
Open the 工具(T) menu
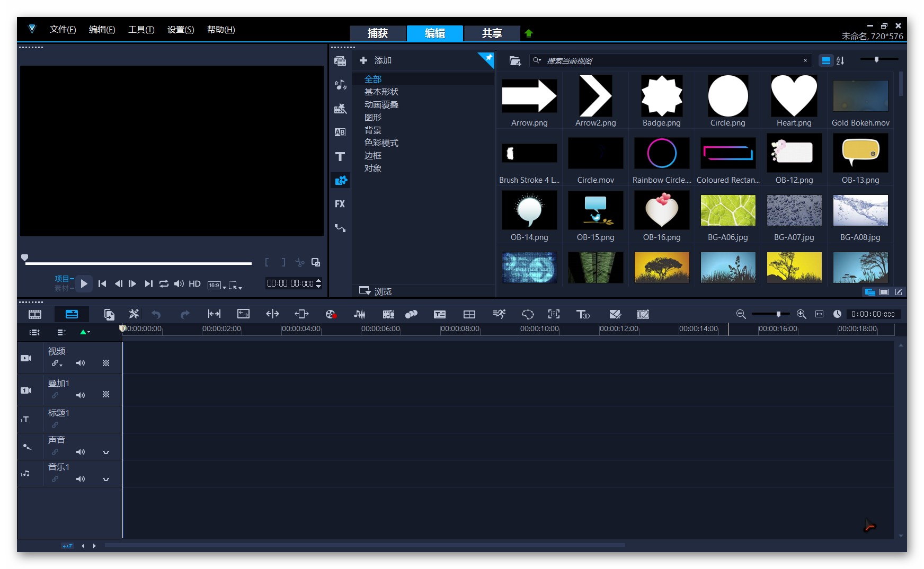click(x=141, y=30)
